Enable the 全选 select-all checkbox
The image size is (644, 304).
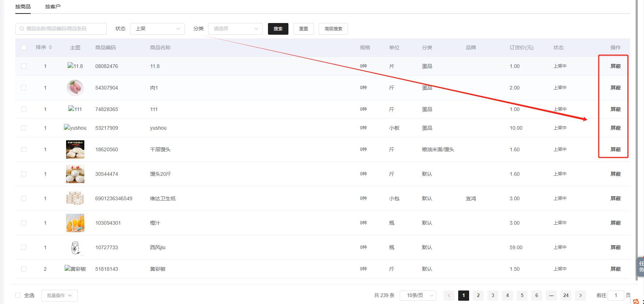coord(18,295)
